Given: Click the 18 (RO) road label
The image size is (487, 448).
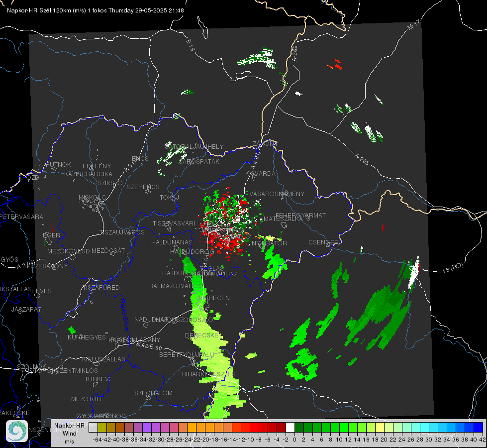Looking at the screenshot, I should tap(453, 268).
